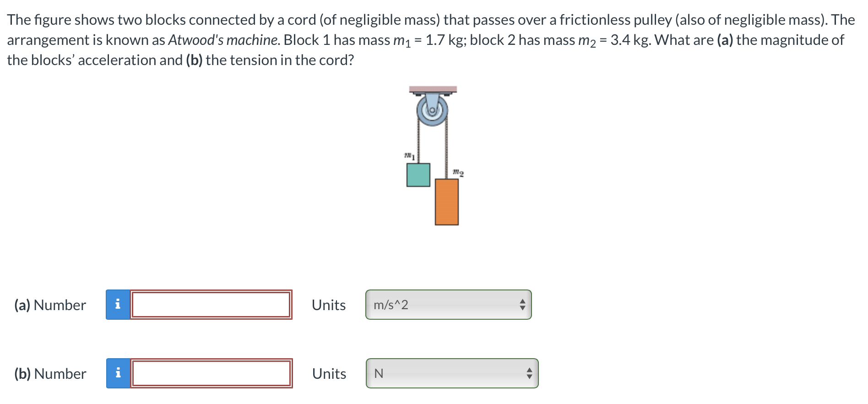868x404 pixels.
Task: Click the up-down arrow on the N selector
Action: click(x=529, y=373)
